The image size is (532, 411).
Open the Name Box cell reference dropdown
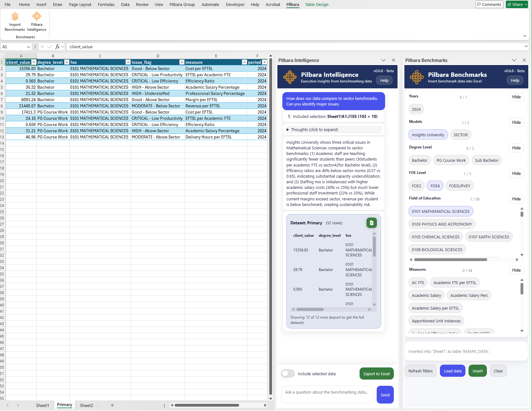[x=28, y=46]
